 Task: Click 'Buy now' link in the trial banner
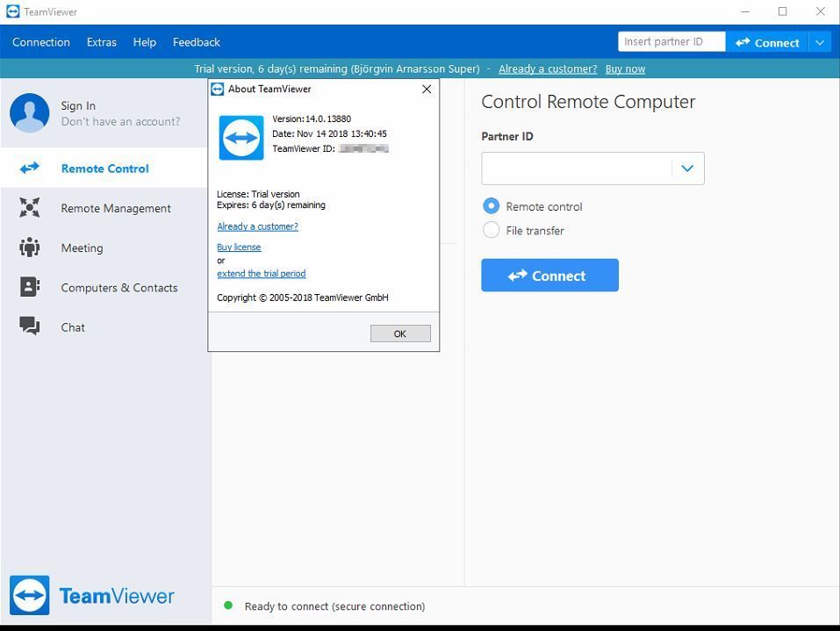click(x=625, y=68)
